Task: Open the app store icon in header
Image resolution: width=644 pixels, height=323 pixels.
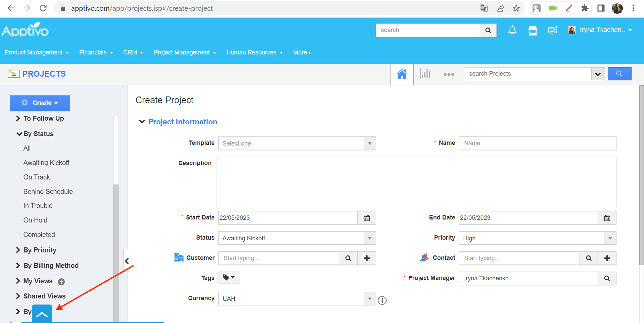Action: (x=533, y=30)
